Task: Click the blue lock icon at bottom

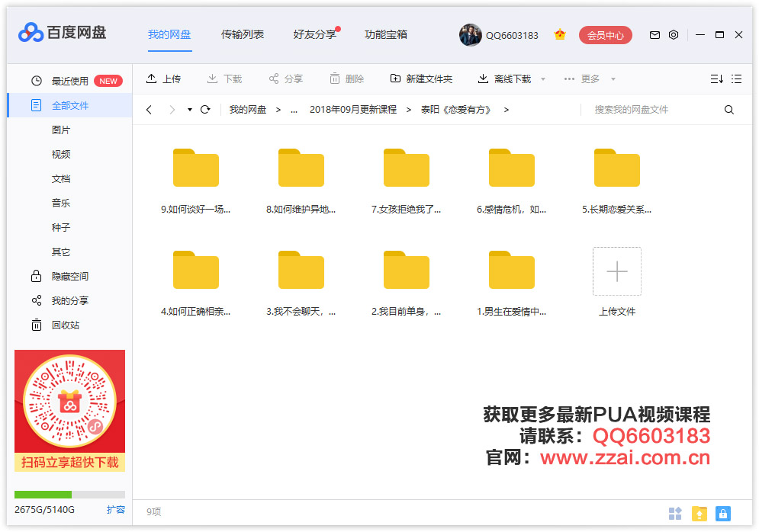Action: (x=722, y=514)
